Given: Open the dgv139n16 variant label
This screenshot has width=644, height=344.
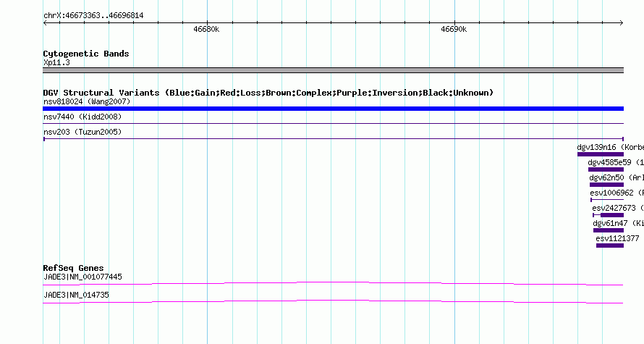Looking at the screenshot, I should [x=610, y=147].
